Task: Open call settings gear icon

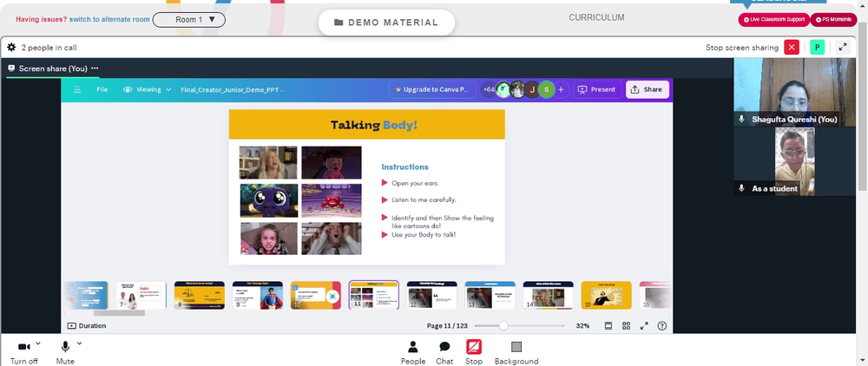Action: coord(11,48)
